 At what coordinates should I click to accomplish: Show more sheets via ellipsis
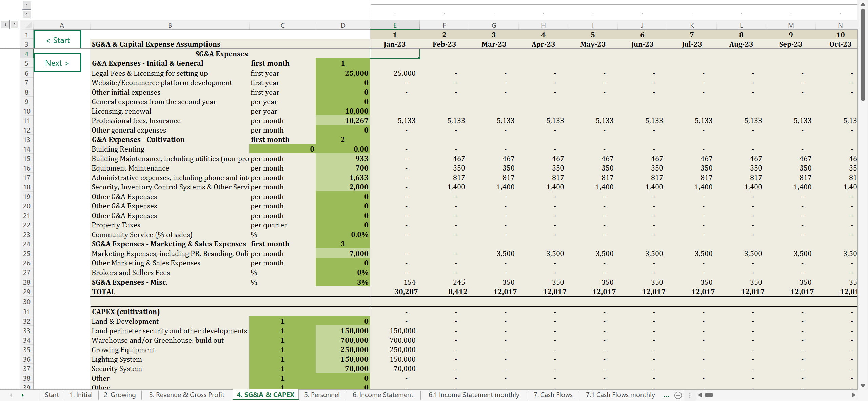coord(666,395)
